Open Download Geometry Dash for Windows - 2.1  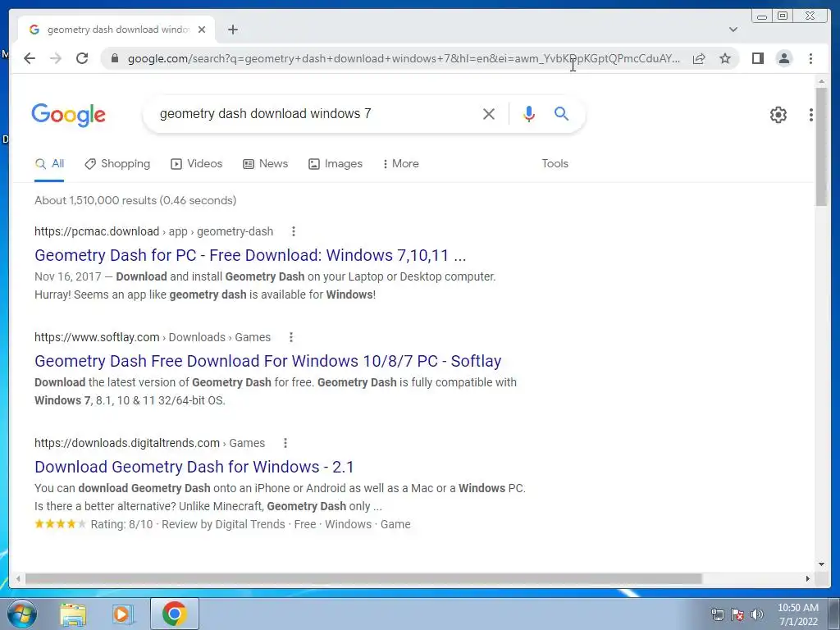tap(194, 467)
